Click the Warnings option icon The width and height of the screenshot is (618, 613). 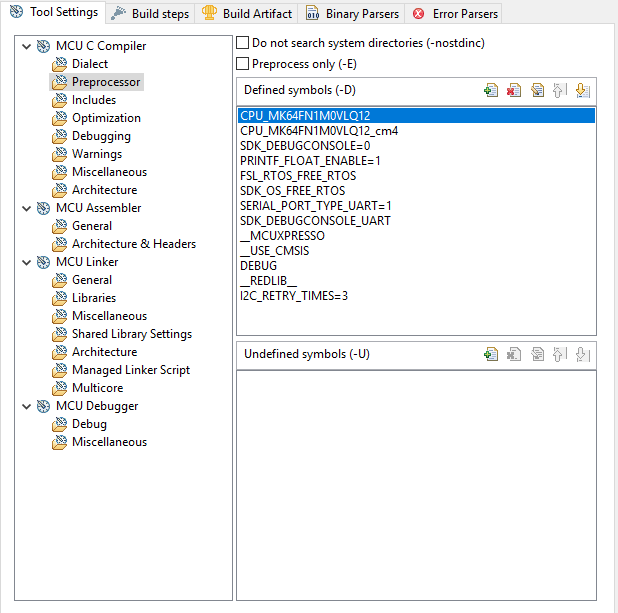(60, 154)
